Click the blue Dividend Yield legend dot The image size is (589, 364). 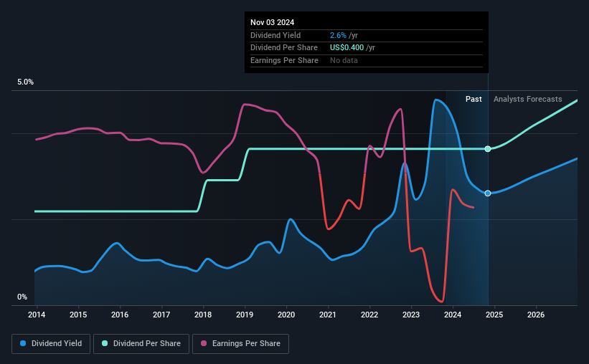(x=23, y=343)
